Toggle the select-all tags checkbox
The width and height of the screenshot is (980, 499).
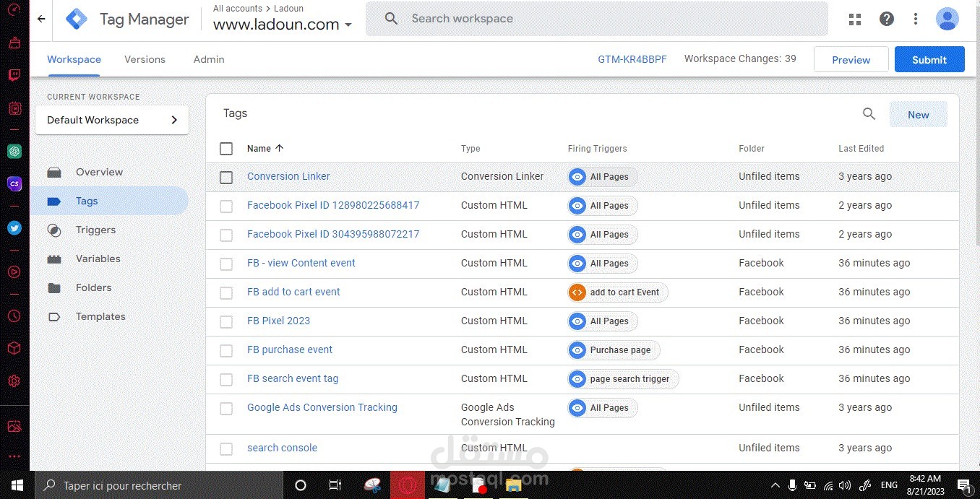[x=226, y=149]
